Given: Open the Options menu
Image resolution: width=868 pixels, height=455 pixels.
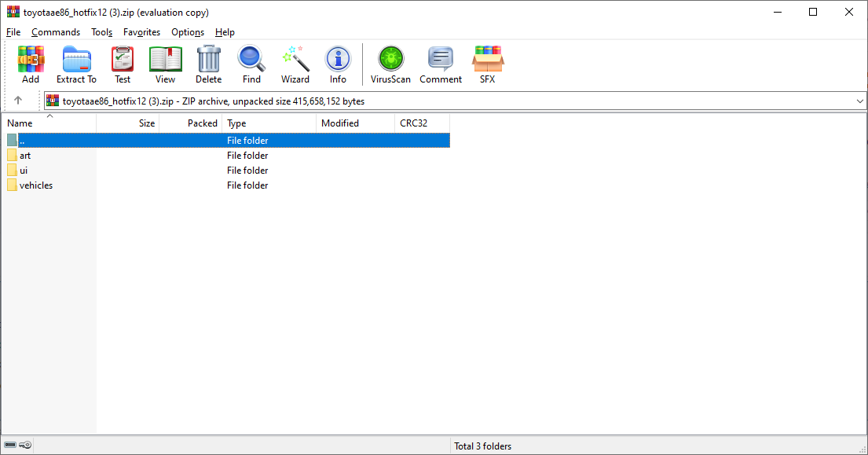Looking at the screenshot, I should tap(188, 32).
